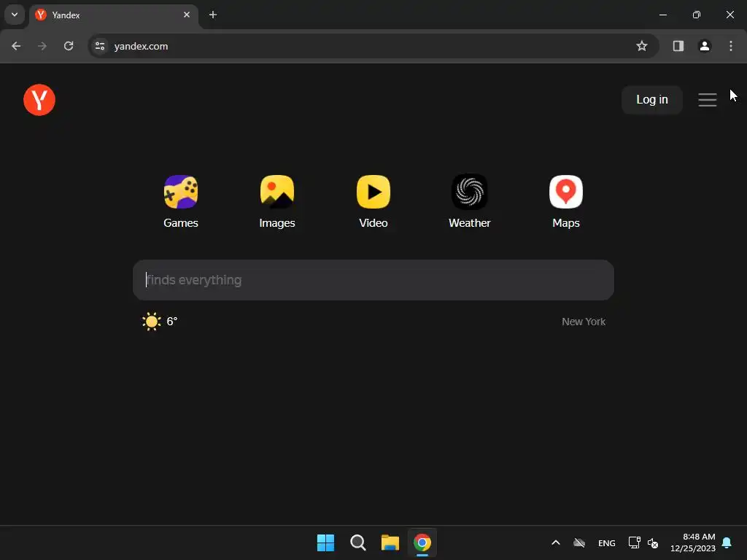Open the Yandex Maps icon
This screenshot has width=747, height=560.
click(565, 192)
